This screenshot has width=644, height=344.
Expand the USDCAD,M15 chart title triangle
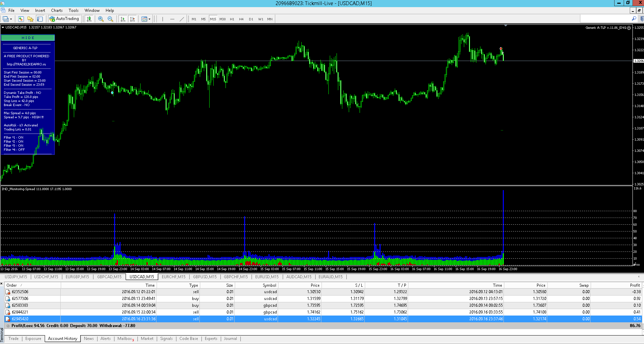(3, 27)
